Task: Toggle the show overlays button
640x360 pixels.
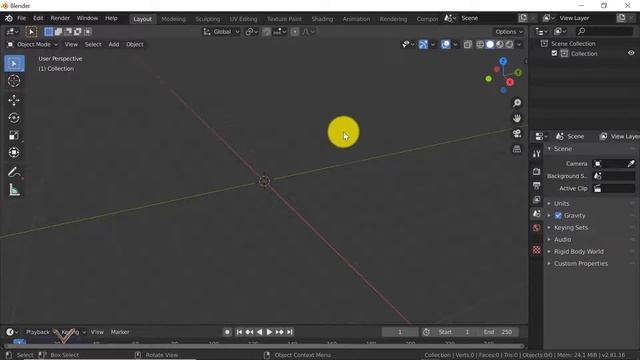Action: coord(445,44)
